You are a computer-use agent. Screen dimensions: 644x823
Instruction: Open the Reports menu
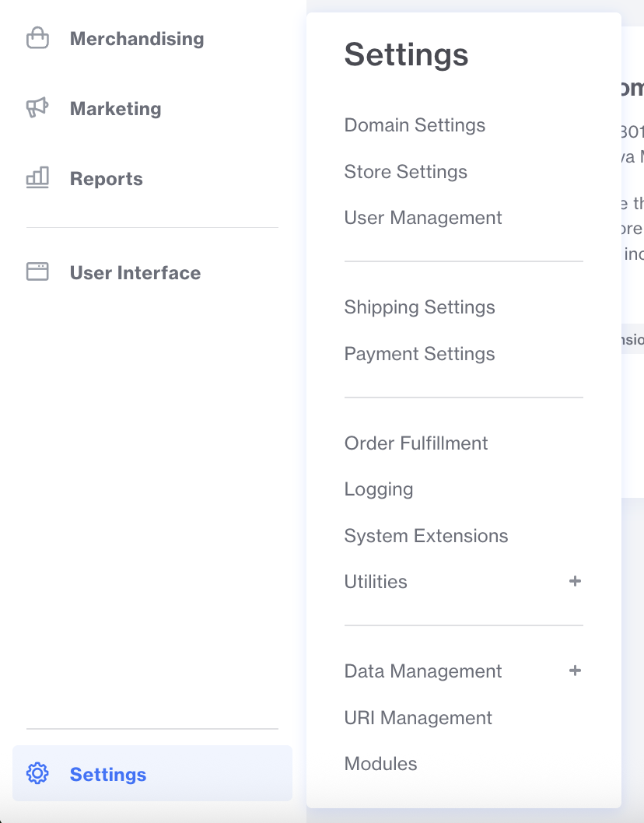(107, 179)
